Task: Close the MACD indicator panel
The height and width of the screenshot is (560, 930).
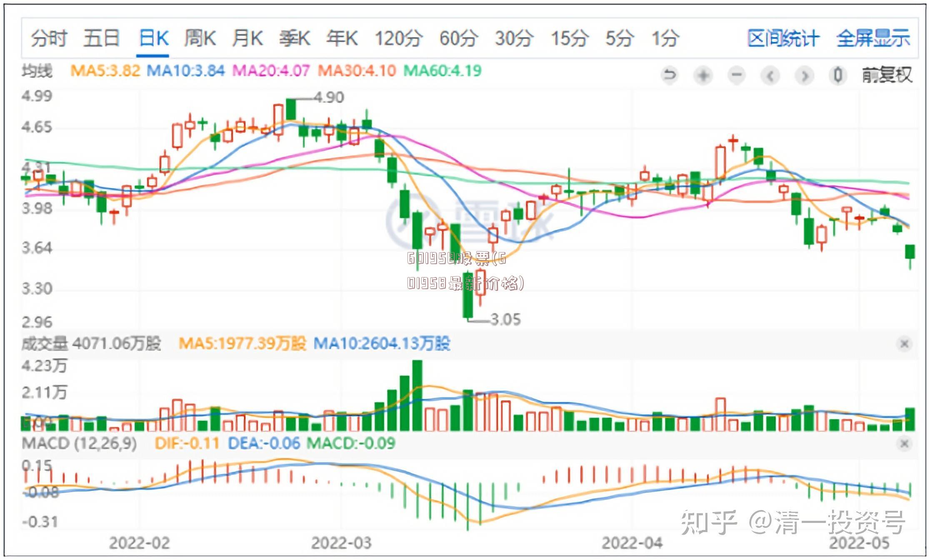Action: [904, 444]
